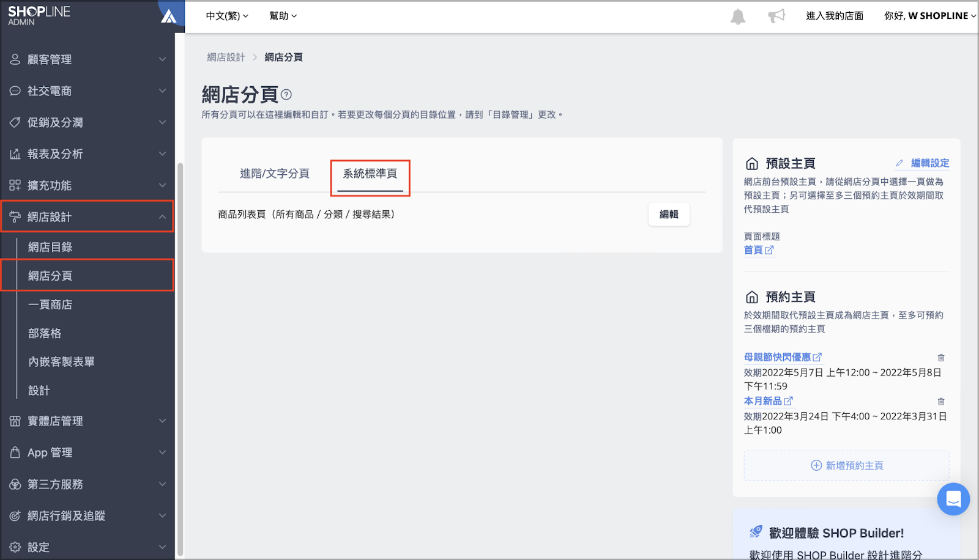Viewport: 979px width, 560px height.
Task: Click the pencil icon next to 編輯設定
Action: tap(899, 163)
